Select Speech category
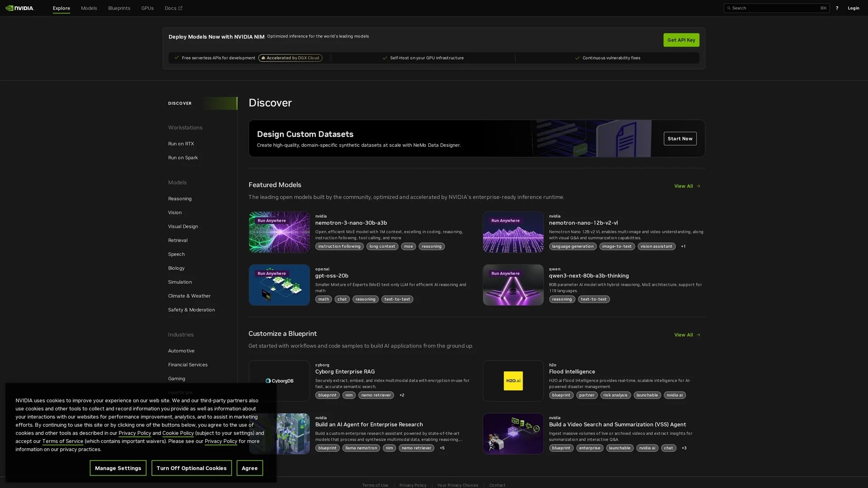The width and height of the screenshot is (868, 488). pyautogui.click(x=176, y=254)
